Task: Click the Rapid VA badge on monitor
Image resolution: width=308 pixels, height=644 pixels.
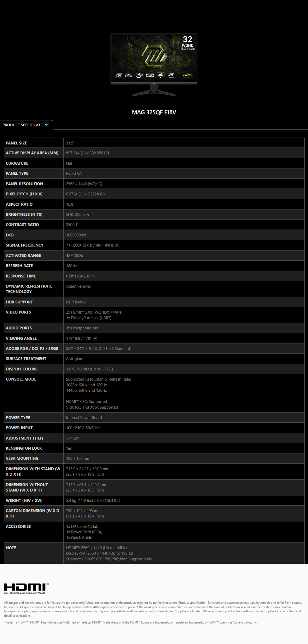Action: pos(119,76)
